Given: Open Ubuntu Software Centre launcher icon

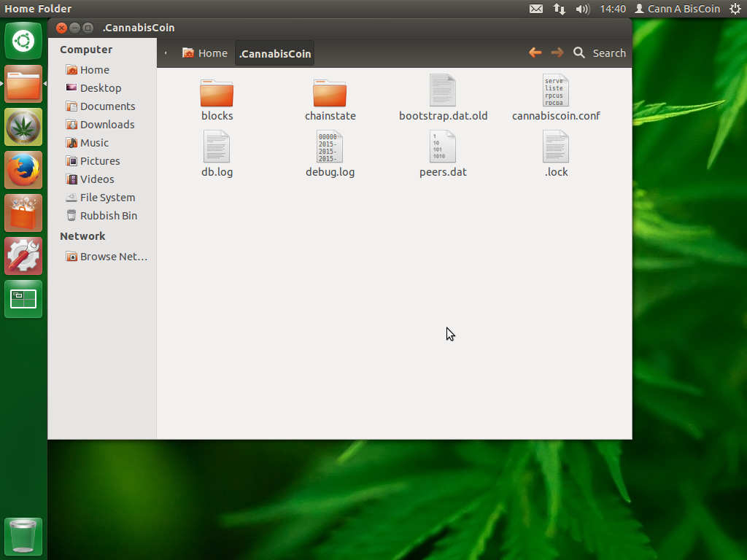Looking at the screenshot, I should pos(23,213).
